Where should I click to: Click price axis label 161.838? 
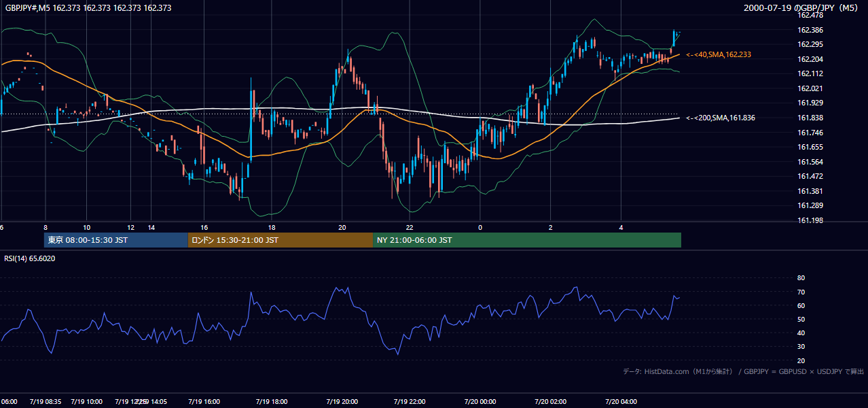tap(810, 118)
